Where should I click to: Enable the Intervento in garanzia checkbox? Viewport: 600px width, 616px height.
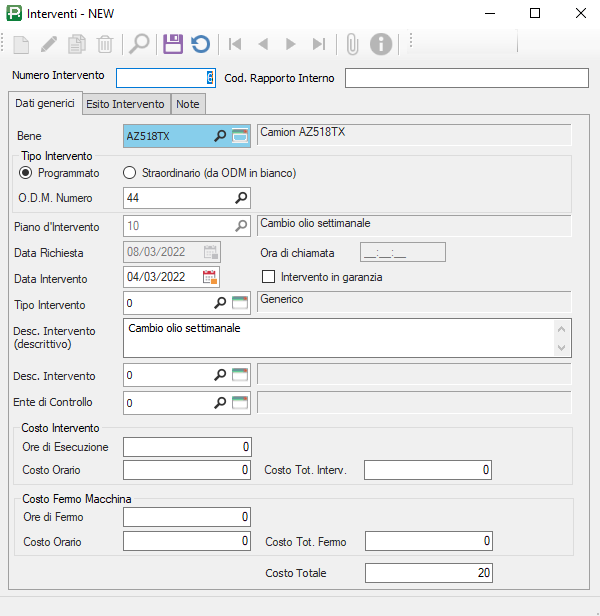coord(267,276)
